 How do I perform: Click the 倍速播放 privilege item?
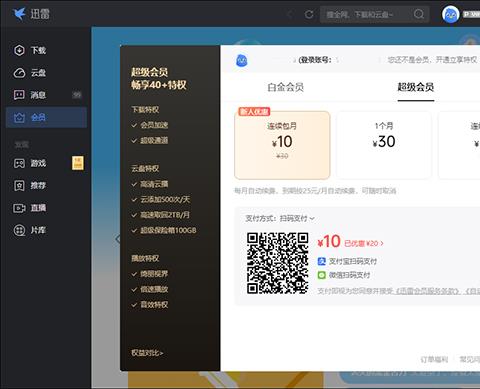tap(150, 289)
